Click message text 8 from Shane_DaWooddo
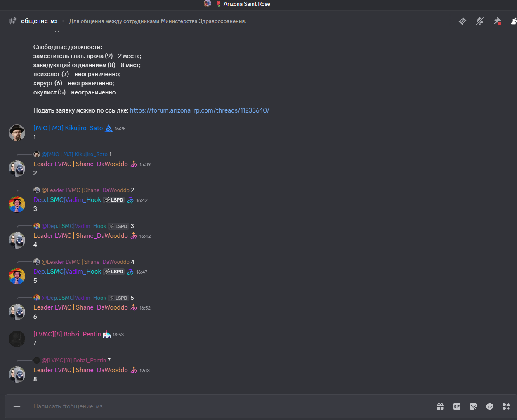This screenshot has height=420, width=517. coord(35,379)
